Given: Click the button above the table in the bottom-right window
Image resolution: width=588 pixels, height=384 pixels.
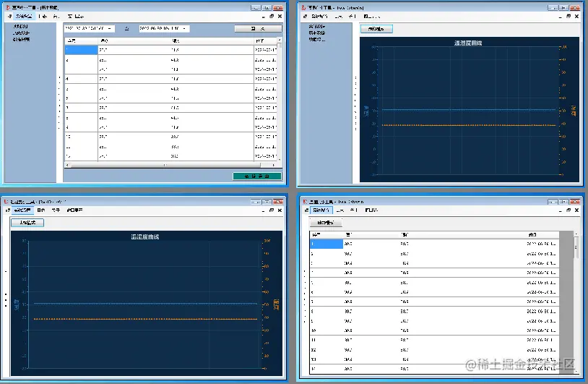Looking at the screenshot, I should tap(326, 223).
